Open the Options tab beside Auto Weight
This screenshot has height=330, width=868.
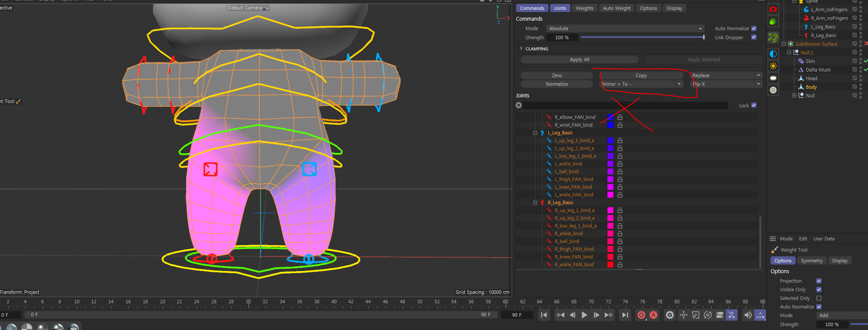pyautogui.click(x=648, y=8)
